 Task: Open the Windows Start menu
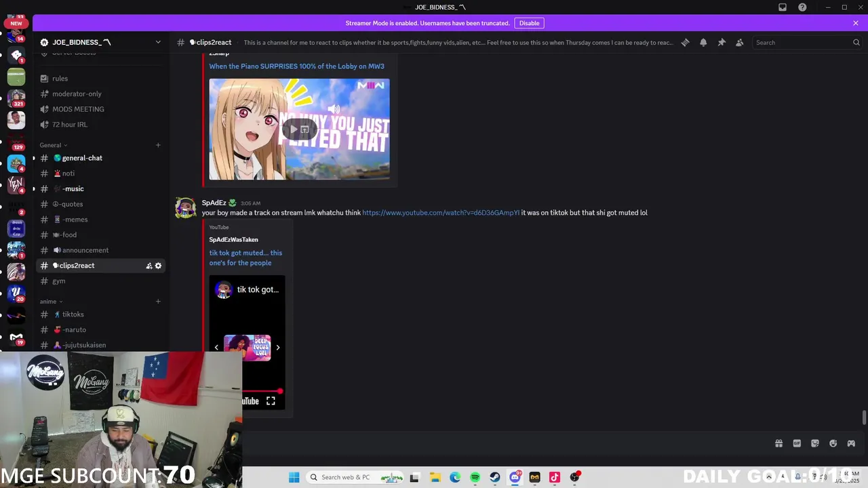tap(294, 477)
